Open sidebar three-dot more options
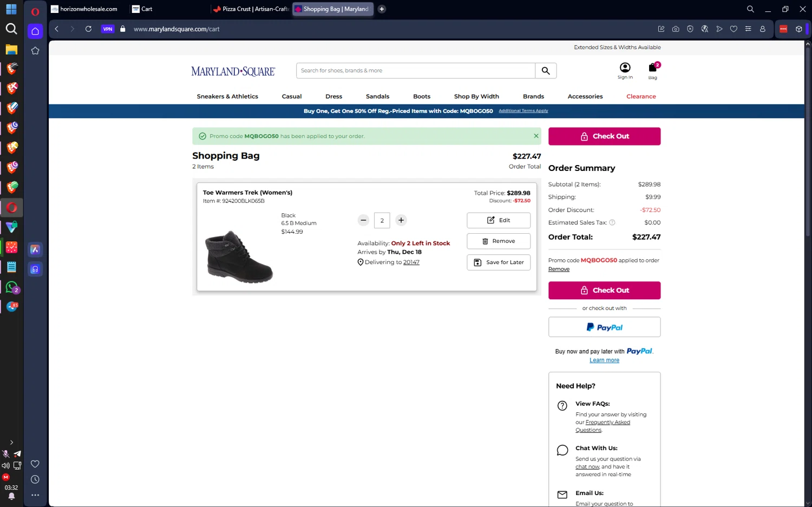 [35, 495]
